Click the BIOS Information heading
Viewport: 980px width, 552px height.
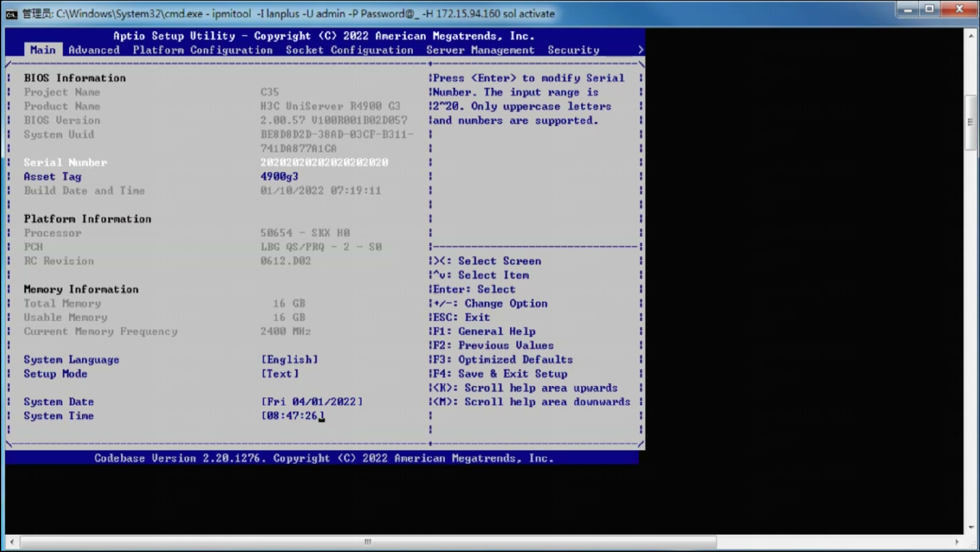point(75,78)
